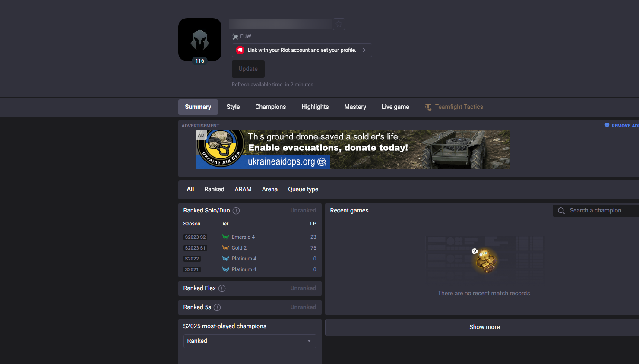Click the search magnifier icon
This screenshot has height=364, width=639.
(561, 211)
